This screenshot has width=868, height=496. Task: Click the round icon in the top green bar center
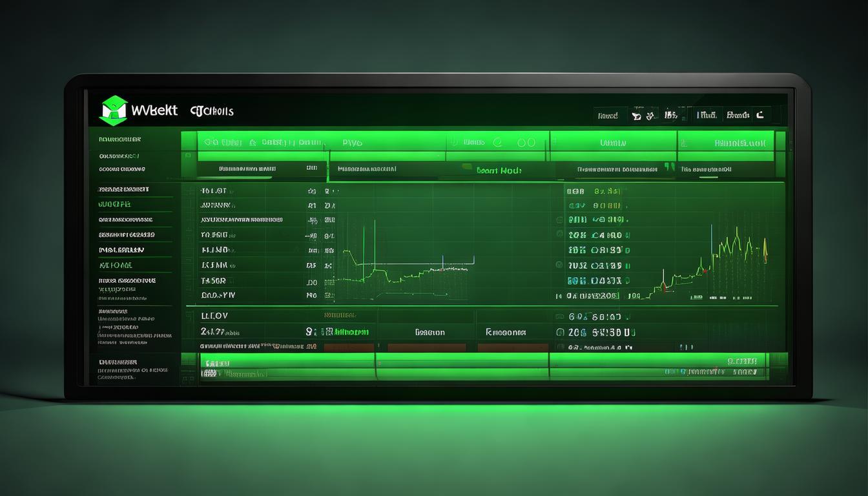(497, 143)
